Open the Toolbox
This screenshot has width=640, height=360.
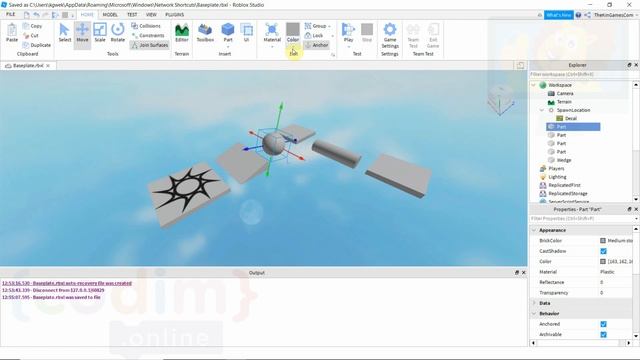coord(205,33)
